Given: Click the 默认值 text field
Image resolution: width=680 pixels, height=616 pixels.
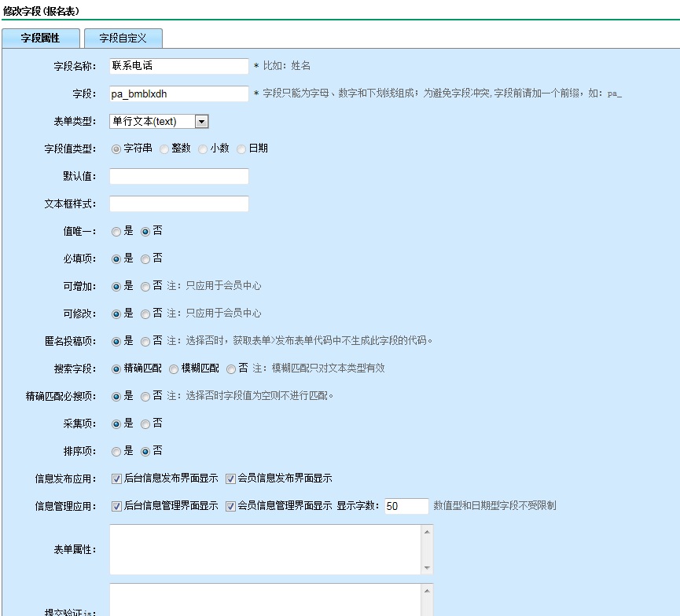Looking at the screenshot, I should 179,177.
